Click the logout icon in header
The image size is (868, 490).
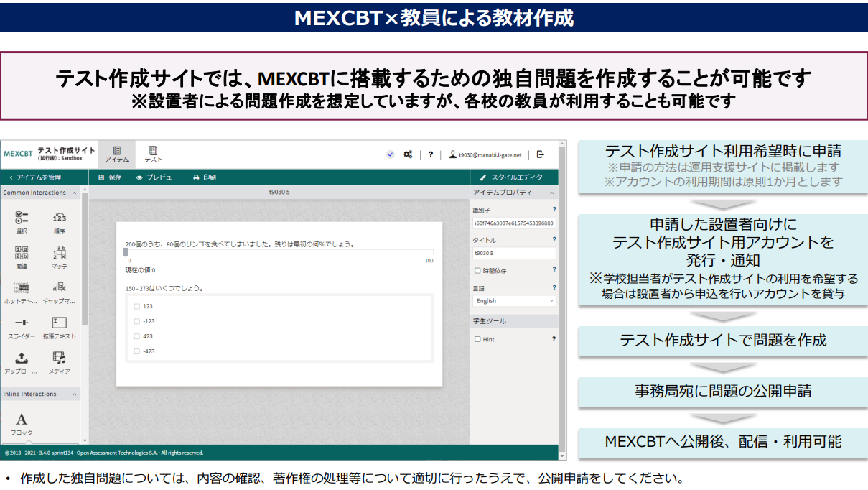click(x=541, y=154)
